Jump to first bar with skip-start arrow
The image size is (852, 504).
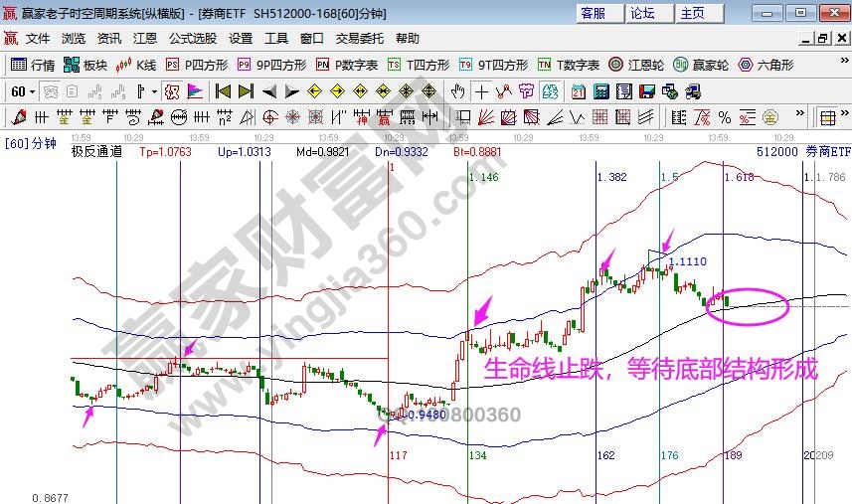(x=223, y=91)
